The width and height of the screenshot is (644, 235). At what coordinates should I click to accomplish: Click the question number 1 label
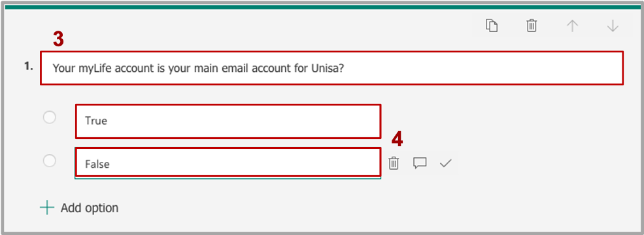pos(28,67)
